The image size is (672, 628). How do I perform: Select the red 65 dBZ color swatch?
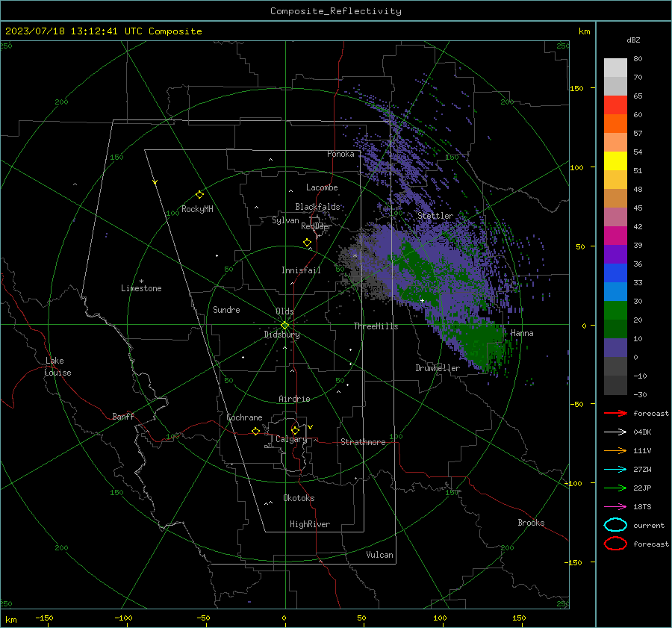point(615,105)
